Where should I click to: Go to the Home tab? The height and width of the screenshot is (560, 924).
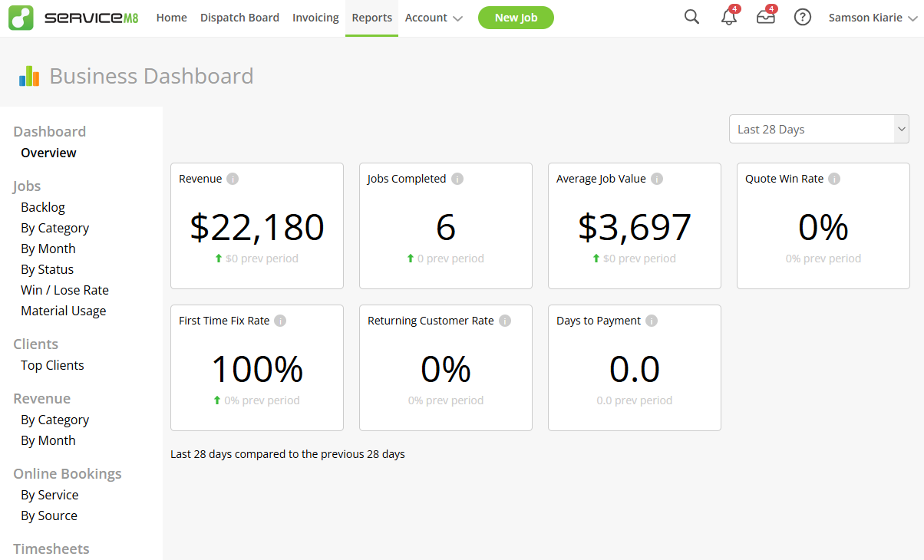coord(171,18)
